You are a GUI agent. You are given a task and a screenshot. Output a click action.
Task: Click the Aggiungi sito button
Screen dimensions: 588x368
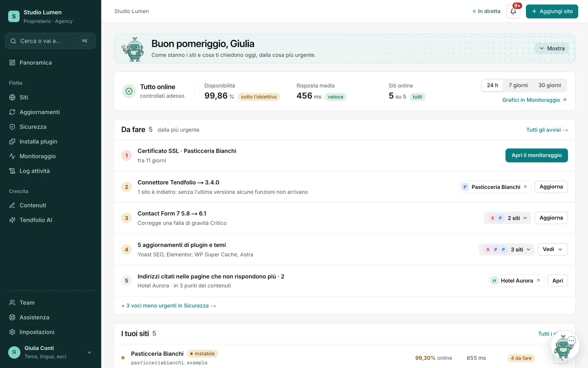pos(552,11)
